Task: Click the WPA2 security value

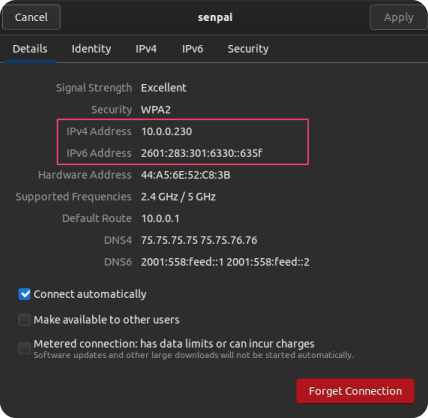Action: [x=156, y=110]
